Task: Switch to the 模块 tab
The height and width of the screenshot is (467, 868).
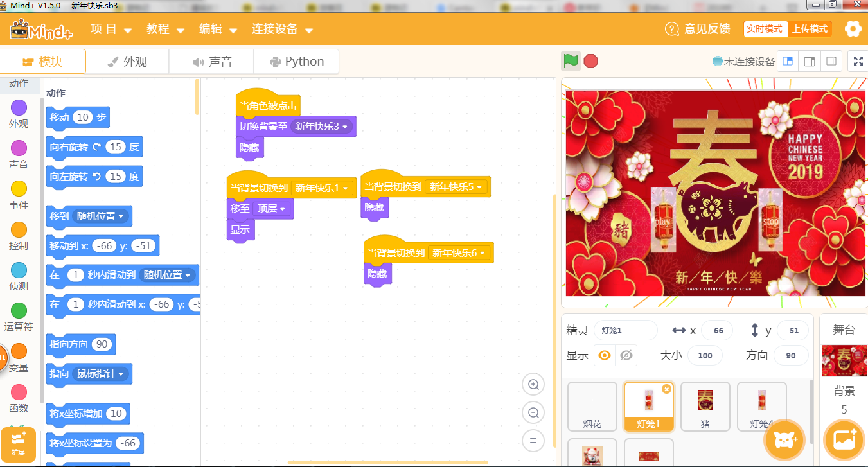Action: tap(42, 62)
